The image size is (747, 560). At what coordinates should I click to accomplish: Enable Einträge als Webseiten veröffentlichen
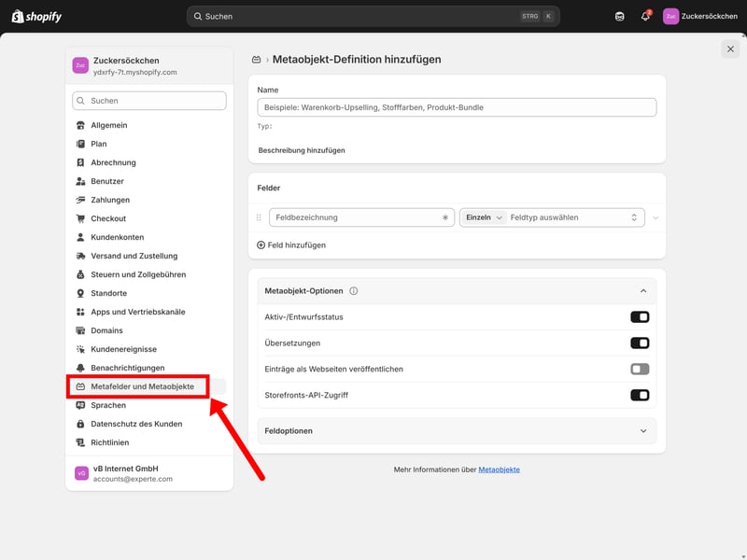[x=640, y=370]
